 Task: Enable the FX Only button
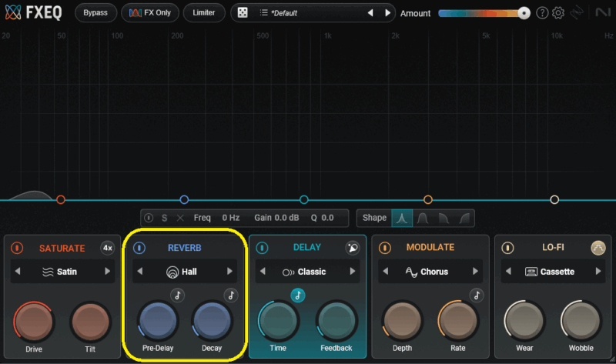point(152,13)
